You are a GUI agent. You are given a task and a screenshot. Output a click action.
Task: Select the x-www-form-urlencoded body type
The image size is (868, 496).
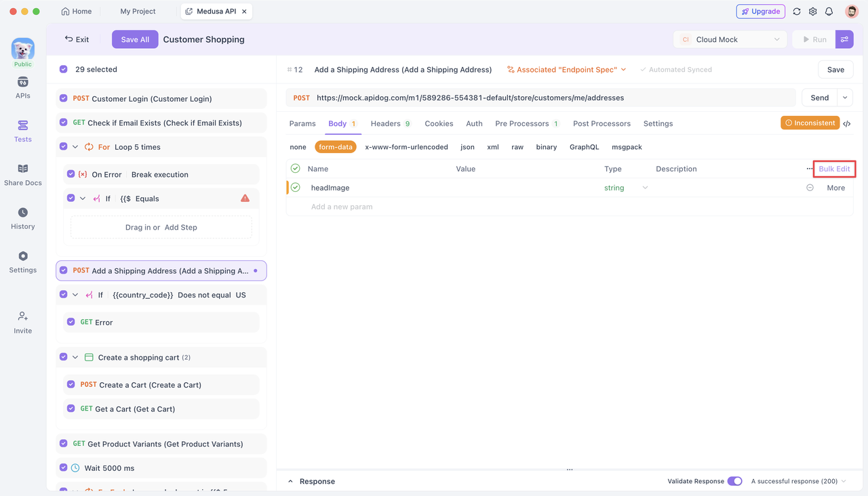click(x=406, y=147)
